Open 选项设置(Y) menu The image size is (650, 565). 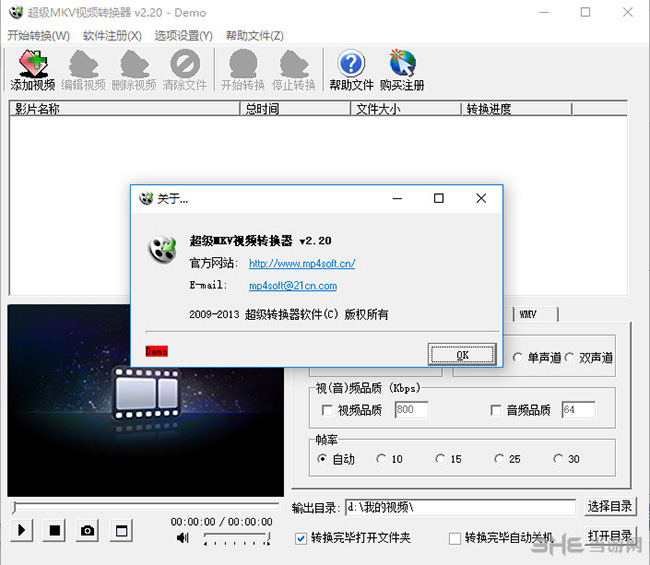[183, 36]
